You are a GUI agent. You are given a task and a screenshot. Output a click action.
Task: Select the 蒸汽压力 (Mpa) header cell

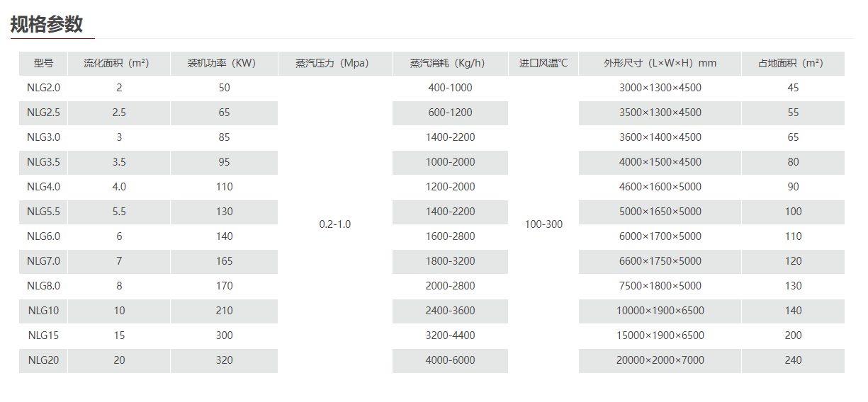pos(334,63)
